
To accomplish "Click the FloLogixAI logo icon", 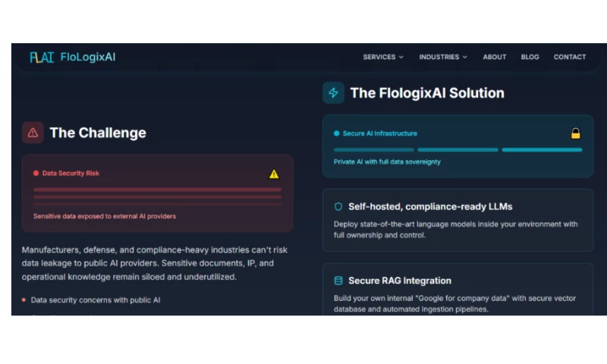I will pyautogui.click(x=41, y=57).
